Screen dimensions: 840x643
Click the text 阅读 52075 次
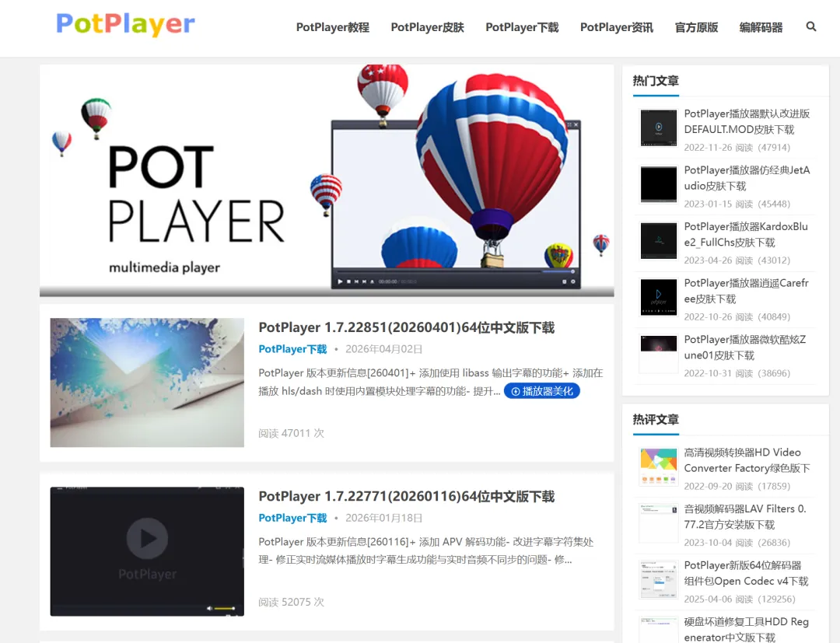[x=292, y=602]
